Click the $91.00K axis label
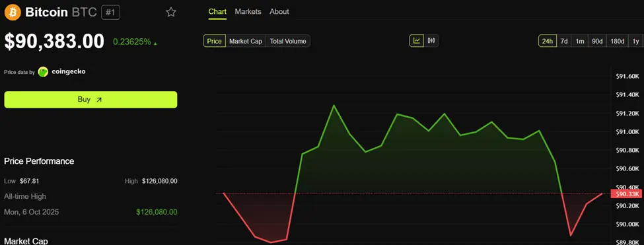 628,131
